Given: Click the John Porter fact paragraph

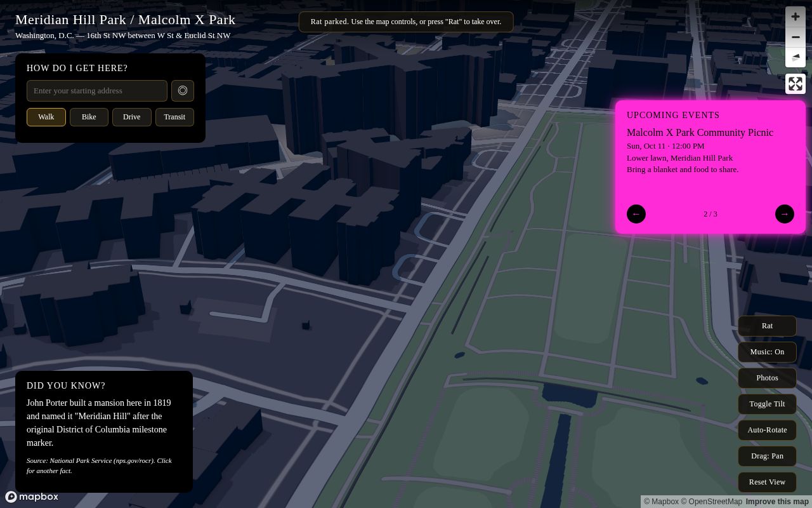Looking at the screenshot, I should pos(99,423).
